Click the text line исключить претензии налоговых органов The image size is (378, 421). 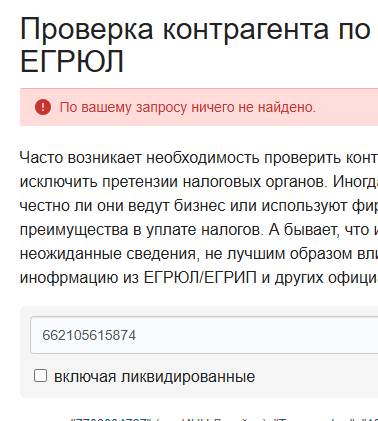coord(199,182)
